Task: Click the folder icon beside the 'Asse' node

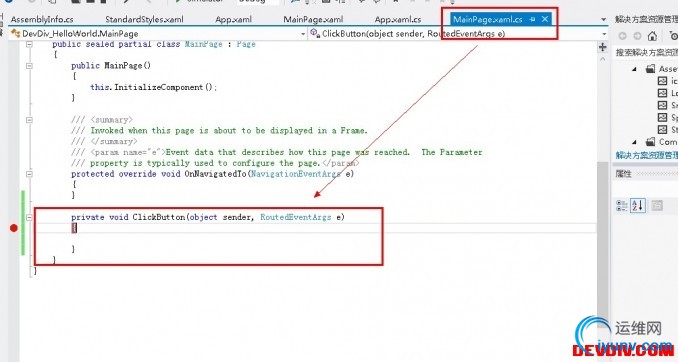Action: tap(650, 69)
